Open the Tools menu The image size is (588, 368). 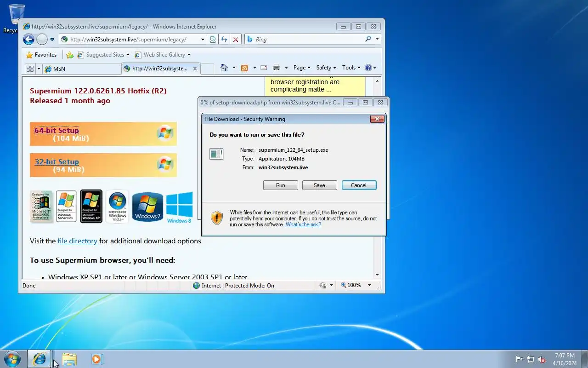tap(351, 68)
